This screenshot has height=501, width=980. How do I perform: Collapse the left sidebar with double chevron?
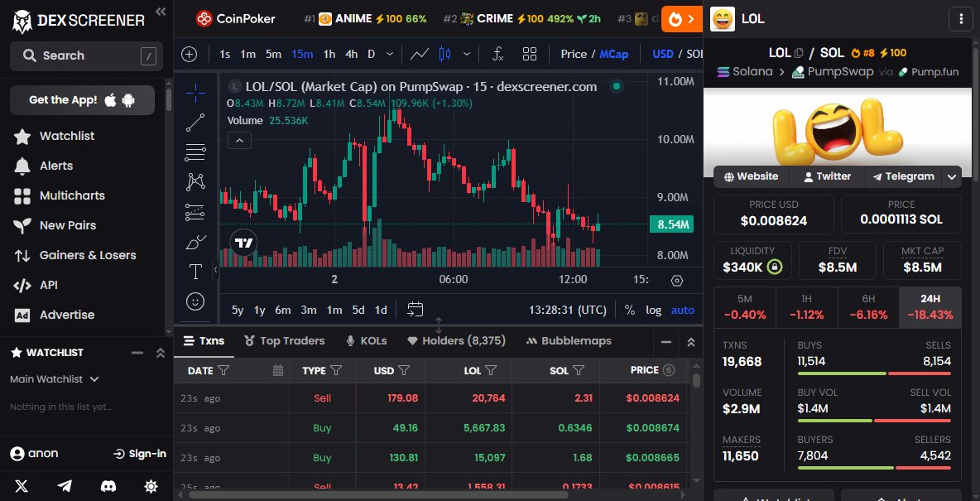(161, 12)
